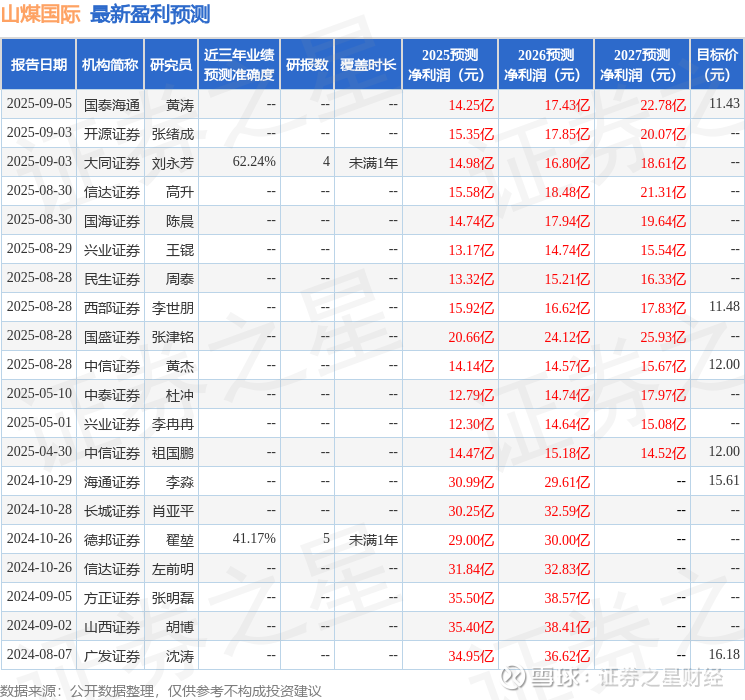This screenshot has width=745, height=700.
Task: Click analyst name 黄杰
Action: [180, 366]
